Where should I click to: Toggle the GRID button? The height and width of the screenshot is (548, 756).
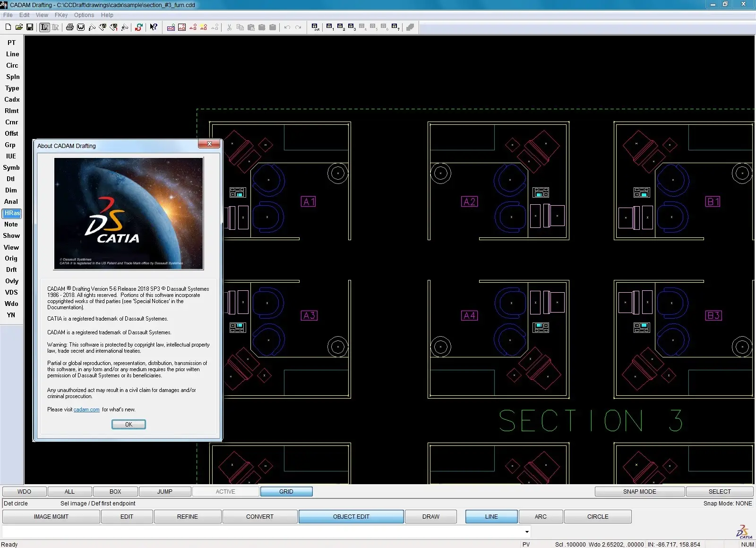pyautogui.click(x=286, y=492)
